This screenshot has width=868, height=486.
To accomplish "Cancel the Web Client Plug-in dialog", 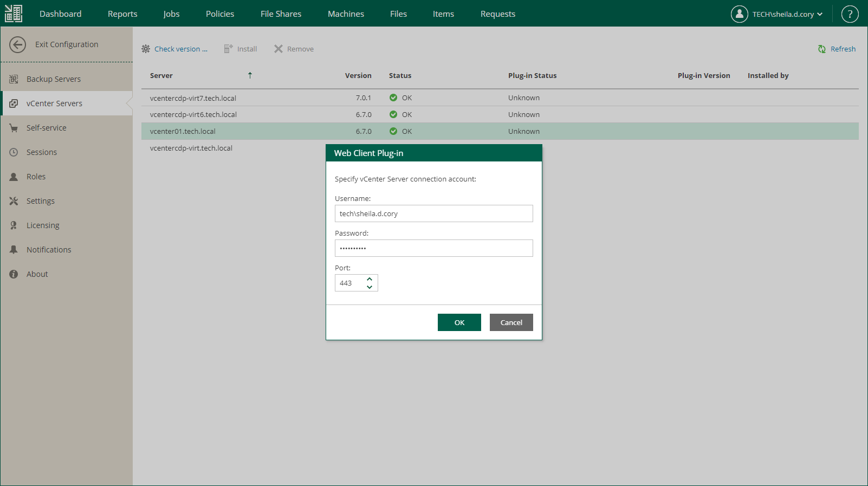I will 511,322.
